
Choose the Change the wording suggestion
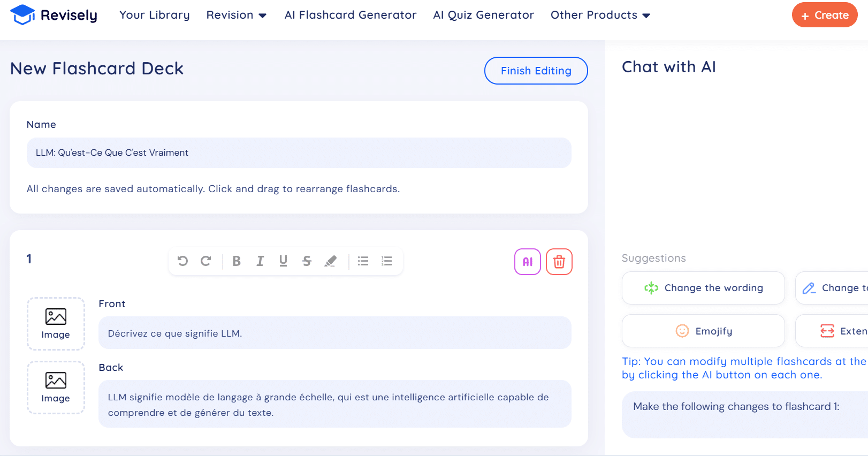pyautogui.click(x=703, y=288)
